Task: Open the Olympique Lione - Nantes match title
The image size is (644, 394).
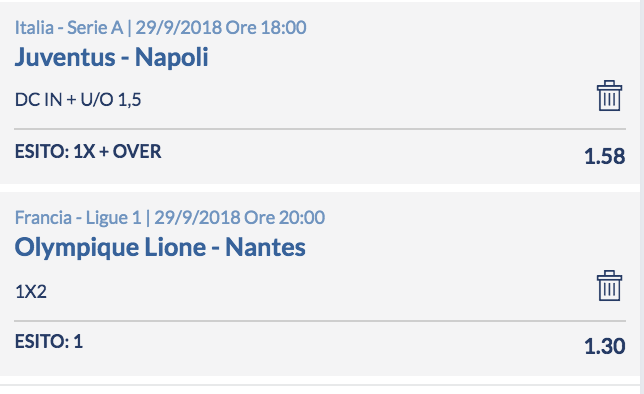Action: [x=160, y=248]
